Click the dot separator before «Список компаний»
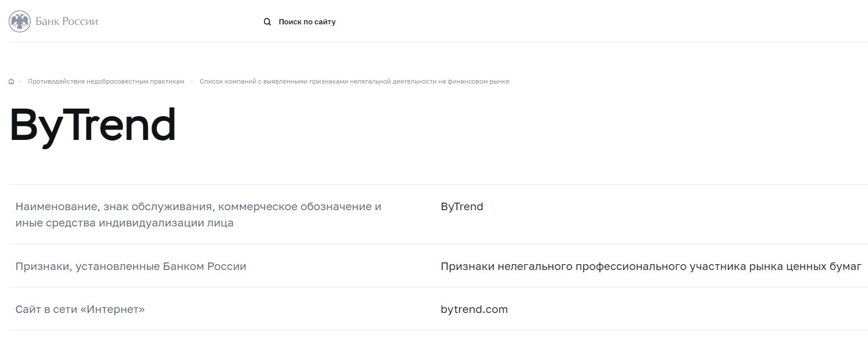Image resolution: width=868 pixels, height=360 pixels. pos(192,82)
